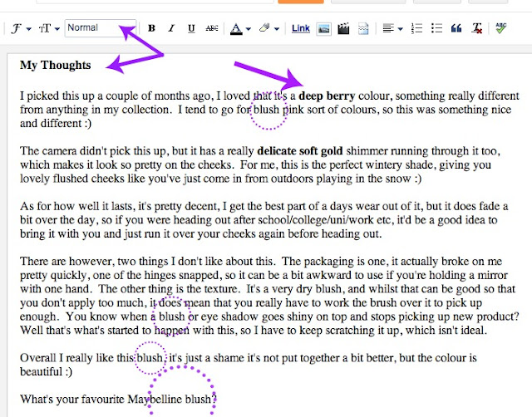The image size is (532, 417).
Task: Toggle underline formatting
Action: (191, 28)
